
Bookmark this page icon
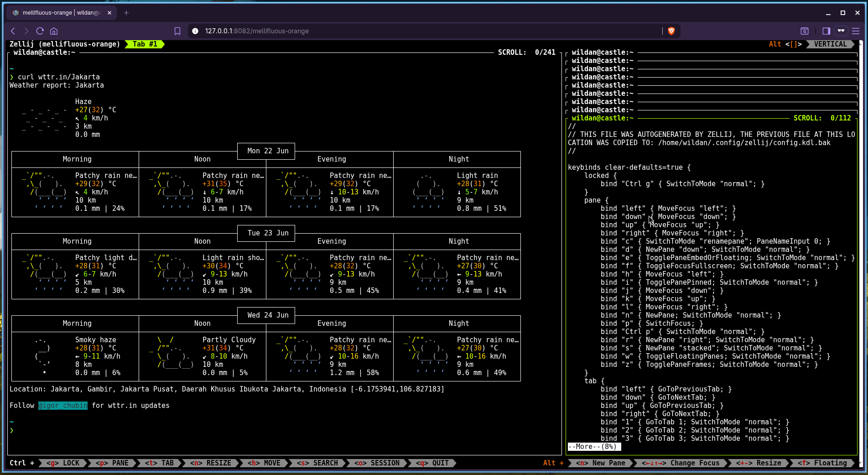coord(177,31)
